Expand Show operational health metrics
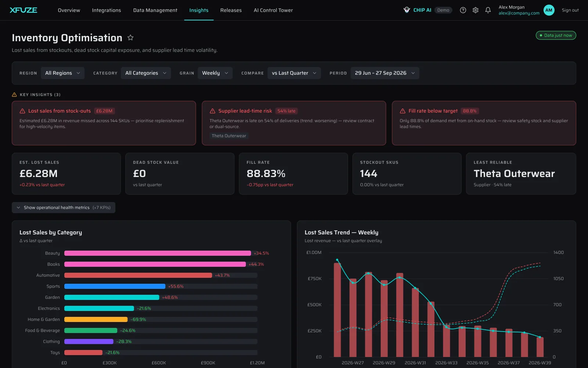This screenshot has width=588, height=368. 64,208
